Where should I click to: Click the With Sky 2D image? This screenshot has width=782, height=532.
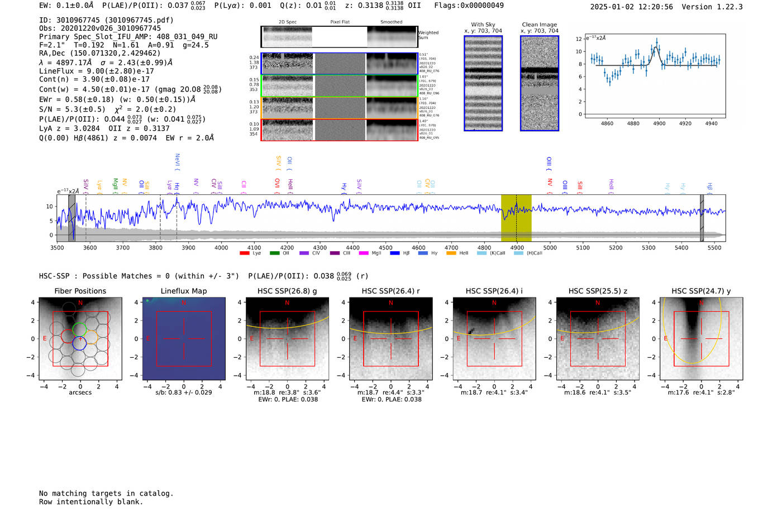coord(483,83)
